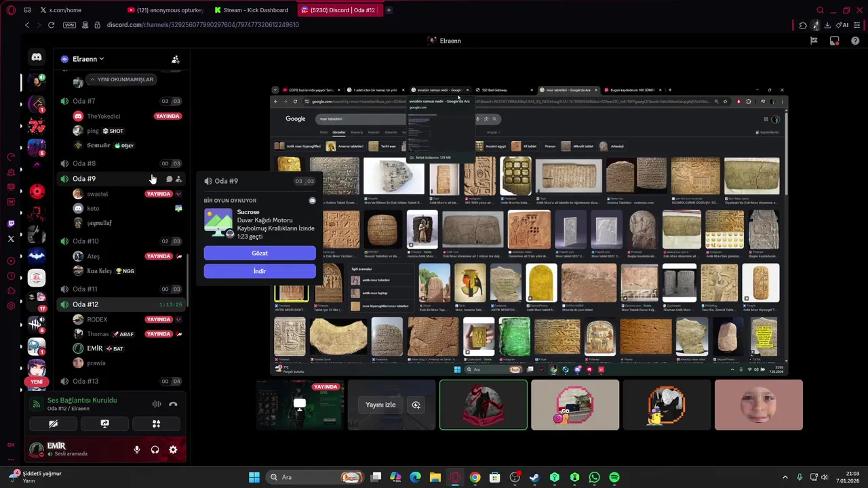
Task: Switch to anonymous opturkey YouTube tab
Action: (165, 10)
